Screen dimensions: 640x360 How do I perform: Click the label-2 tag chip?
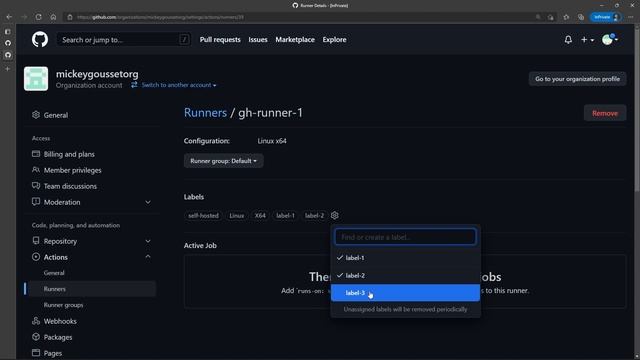click(x=314, y=215)
